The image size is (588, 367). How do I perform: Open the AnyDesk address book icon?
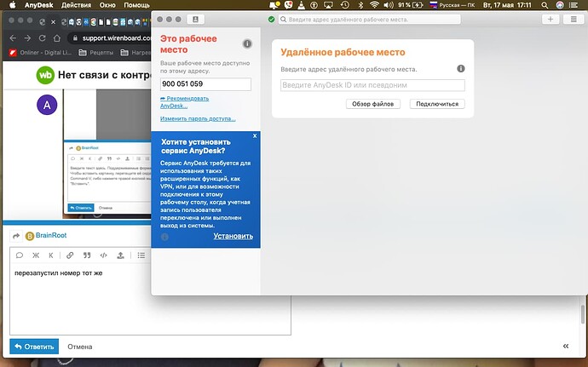coord(195,20)
